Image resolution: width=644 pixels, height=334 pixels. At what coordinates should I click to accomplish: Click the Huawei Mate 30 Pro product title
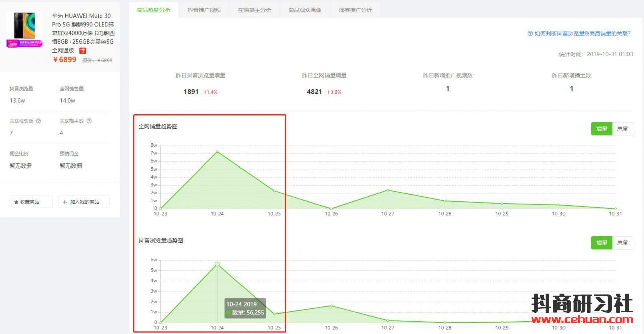(83, 33)
